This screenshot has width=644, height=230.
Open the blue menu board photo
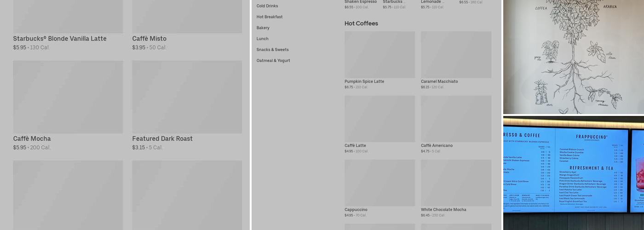(x=574, y=173)
